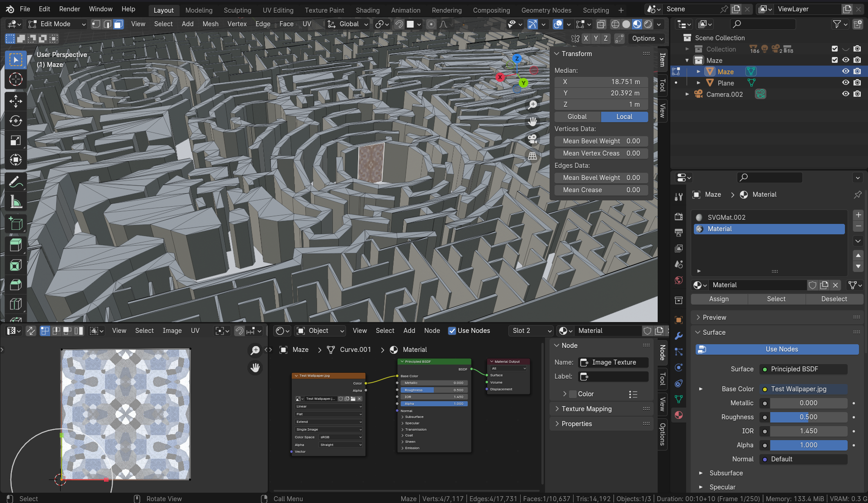Screen dimensions: 868x503
Task: Adjust the Roughness slider
Action: 808,417
